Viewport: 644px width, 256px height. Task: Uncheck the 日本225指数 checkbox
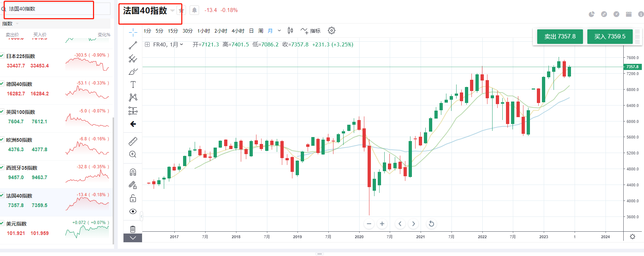(x=2, y=56)
